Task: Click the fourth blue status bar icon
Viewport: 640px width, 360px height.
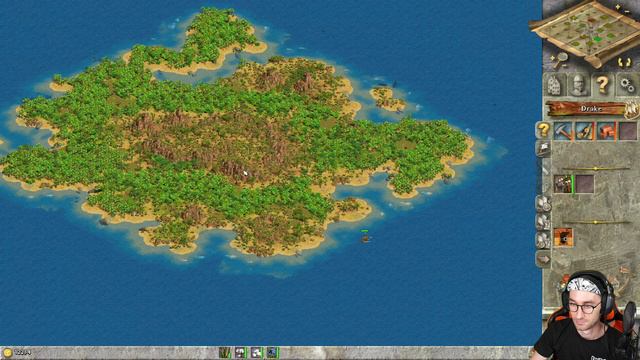Action: (x=272, y=353)
